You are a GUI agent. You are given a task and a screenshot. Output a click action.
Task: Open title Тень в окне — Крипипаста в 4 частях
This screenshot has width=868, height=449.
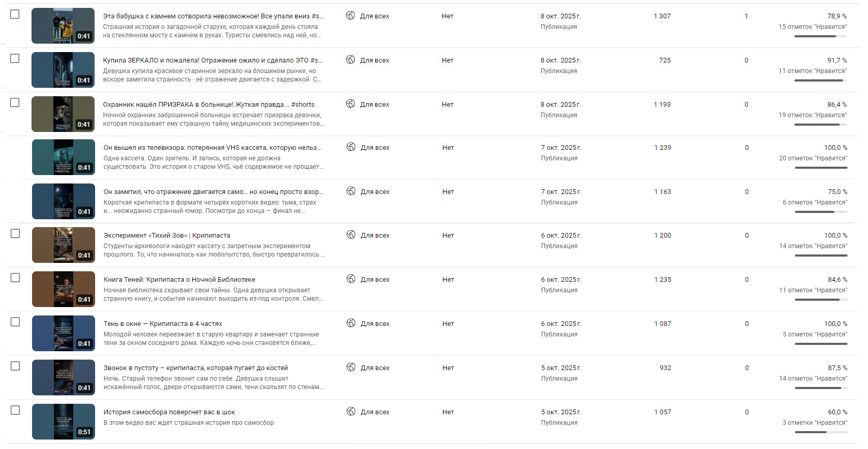click(x=163, y=324)
